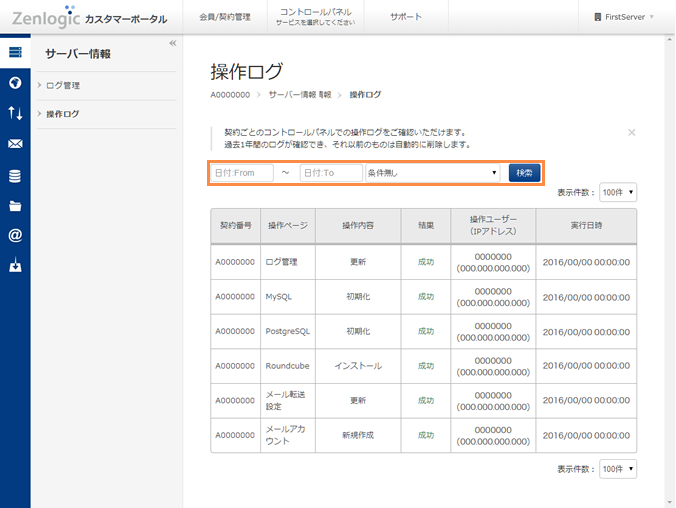
Task: Open the top 表示件数 100件 dropdown
Action: (617, 192)
